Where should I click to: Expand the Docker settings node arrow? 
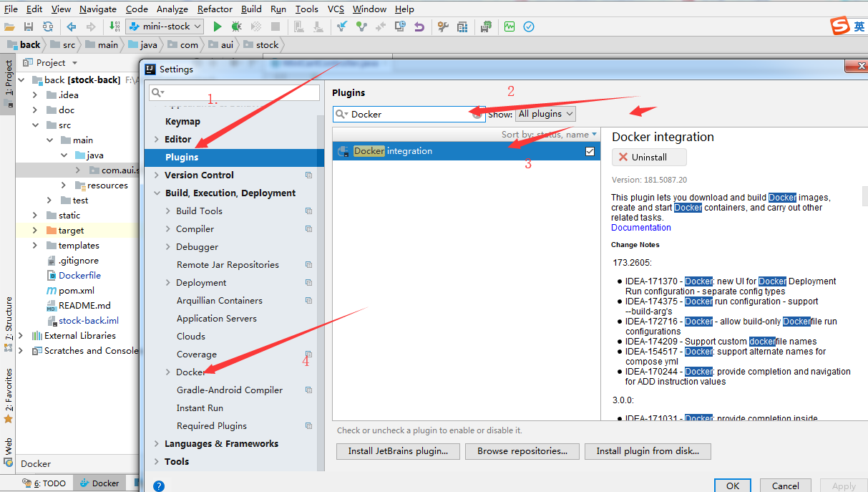point(168,372)
